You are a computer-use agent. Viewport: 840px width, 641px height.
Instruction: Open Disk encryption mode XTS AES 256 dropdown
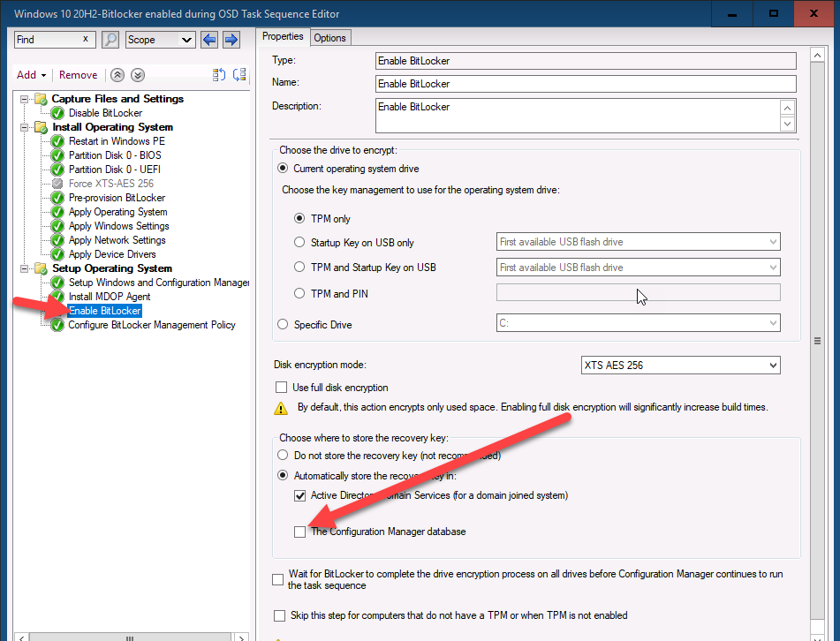point(680,366)
